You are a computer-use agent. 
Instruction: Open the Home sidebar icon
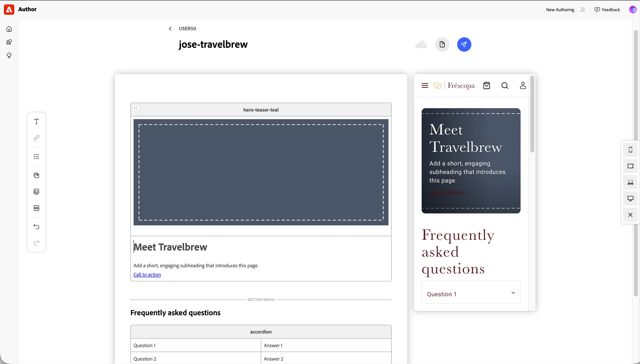9,29
